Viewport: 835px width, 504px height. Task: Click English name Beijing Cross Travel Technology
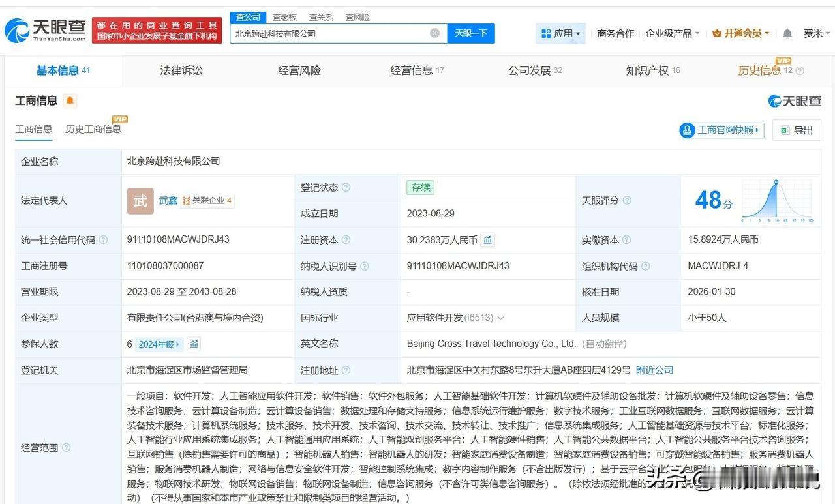click(x=492, y=344)
